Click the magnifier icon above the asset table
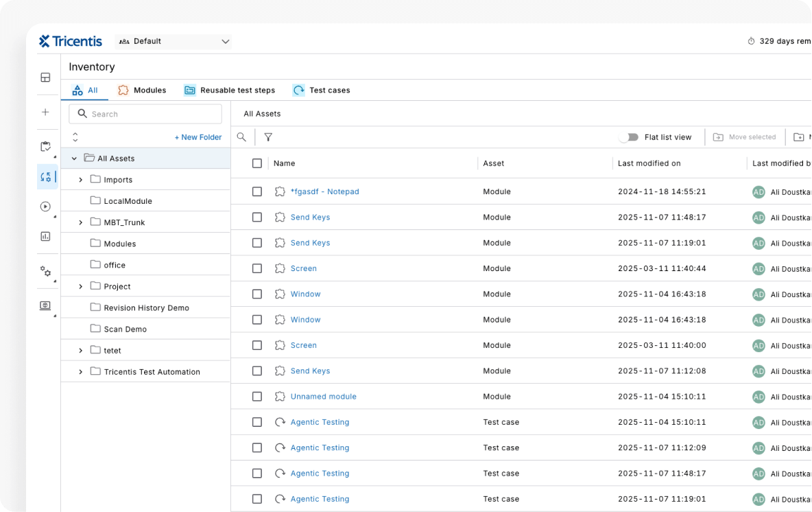 coord(241,137)
